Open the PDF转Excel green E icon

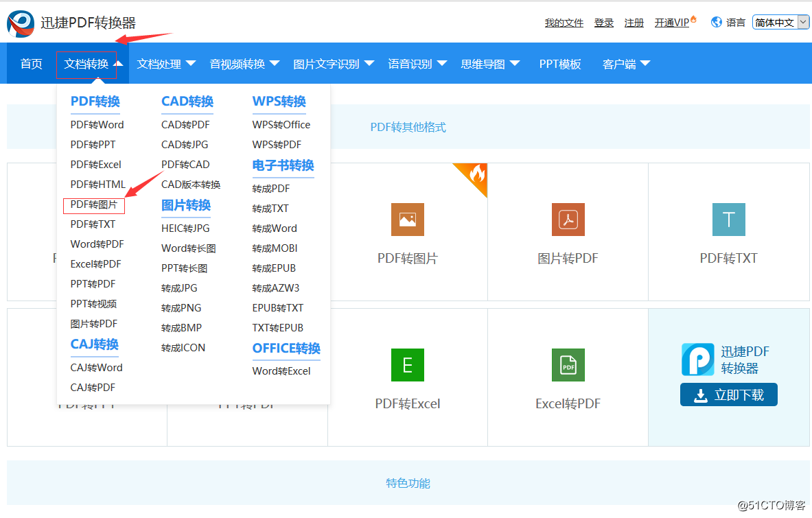[408, 365]
